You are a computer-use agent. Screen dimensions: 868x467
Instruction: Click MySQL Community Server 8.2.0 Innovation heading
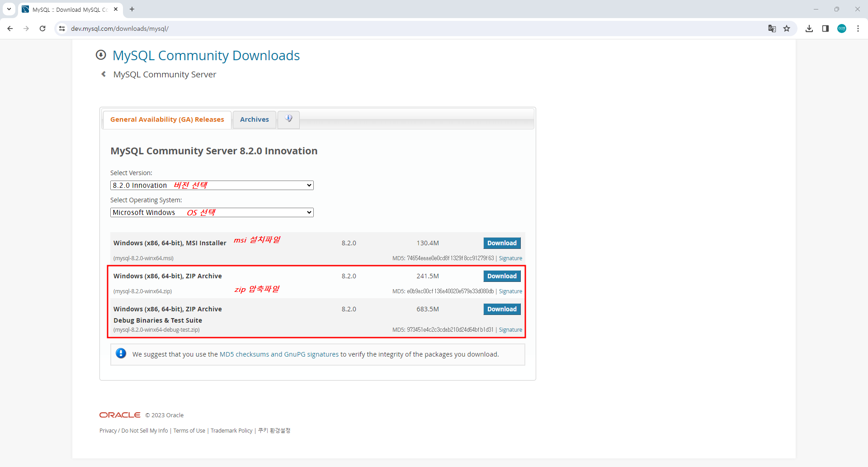pyautogui.click(x=214, y=151)
